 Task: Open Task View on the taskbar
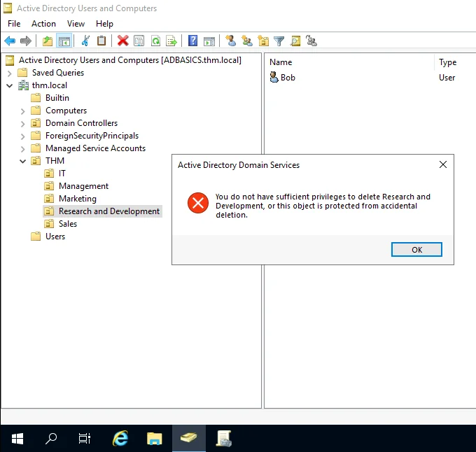point(85,438)
